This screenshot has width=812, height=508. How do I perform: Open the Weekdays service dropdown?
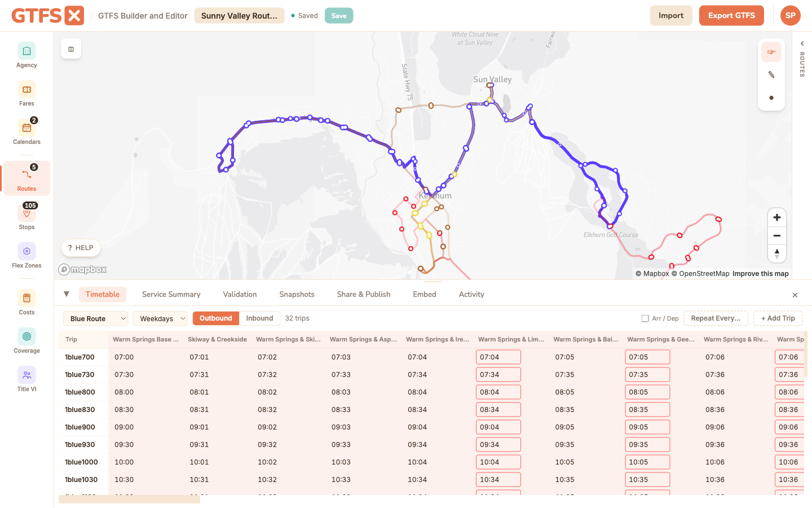tap(160, 318)
